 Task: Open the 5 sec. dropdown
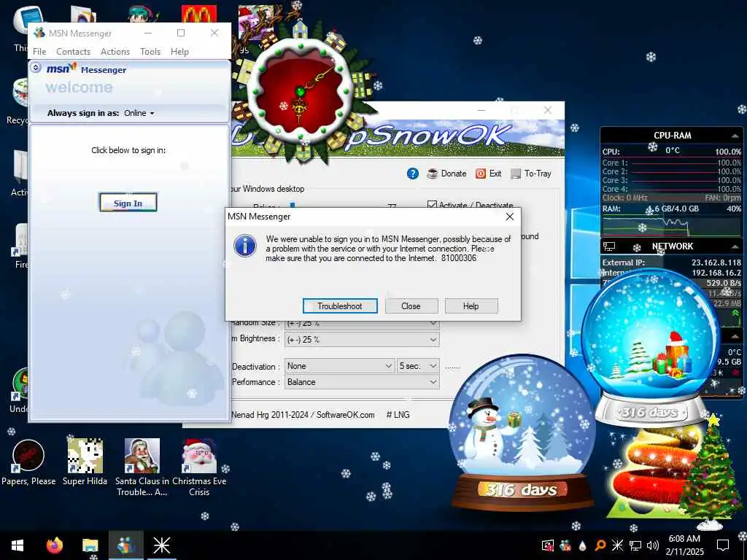point(418,366)
